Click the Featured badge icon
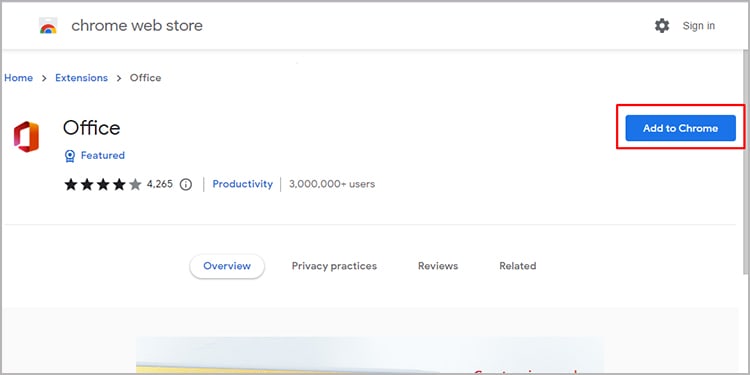The image size is (750, 375). click(70, 155)
